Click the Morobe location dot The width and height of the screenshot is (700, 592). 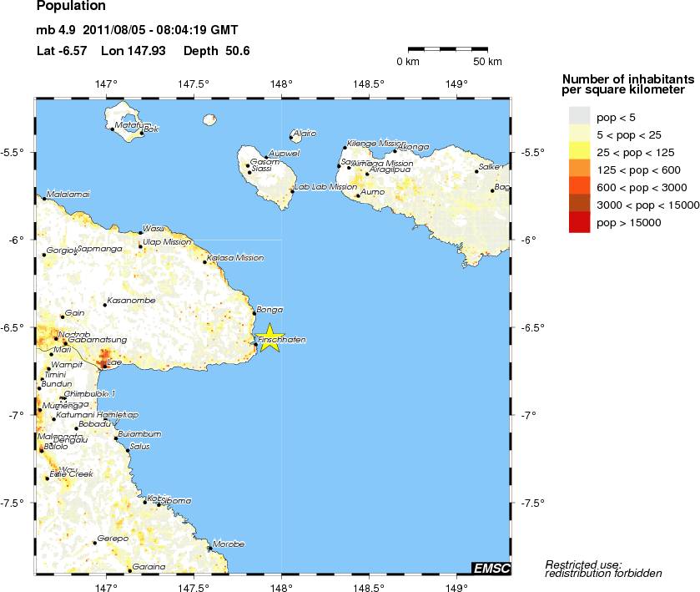tap(209, 549)
